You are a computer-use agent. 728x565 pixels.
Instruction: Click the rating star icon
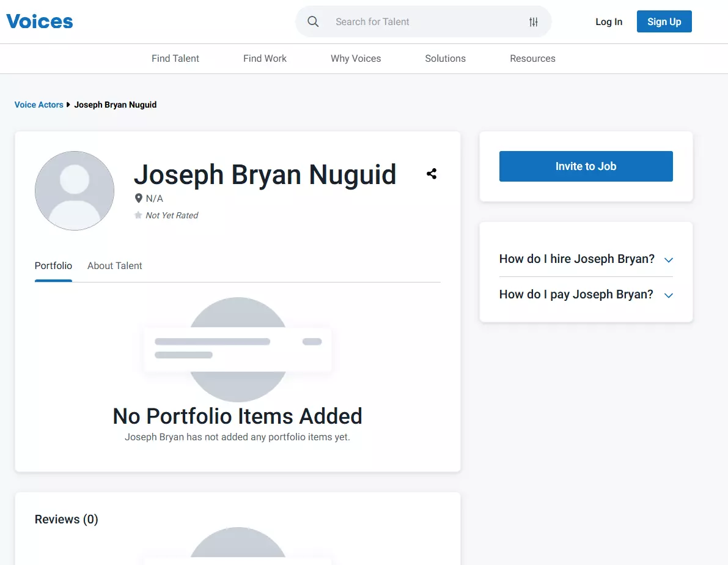click(138, 215)
